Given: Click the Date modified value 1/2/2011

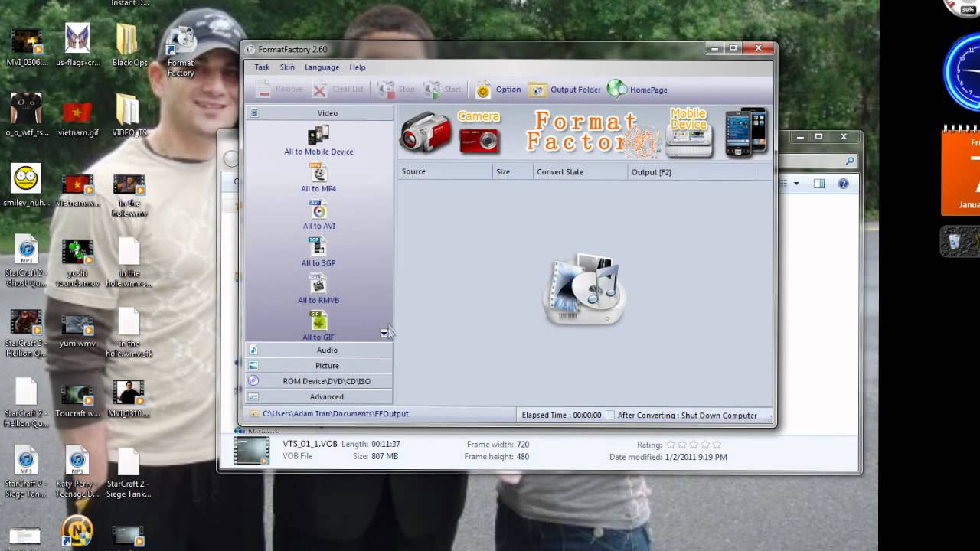Looking at the screenshot, I should click(x=697, y=457).
